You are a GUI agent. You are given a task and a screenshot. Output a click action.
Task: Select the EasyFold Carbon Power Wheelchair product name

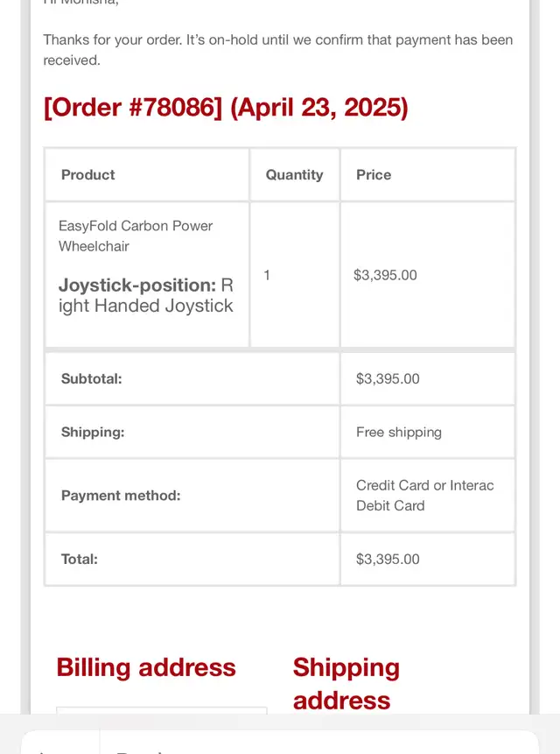point(136,236)
